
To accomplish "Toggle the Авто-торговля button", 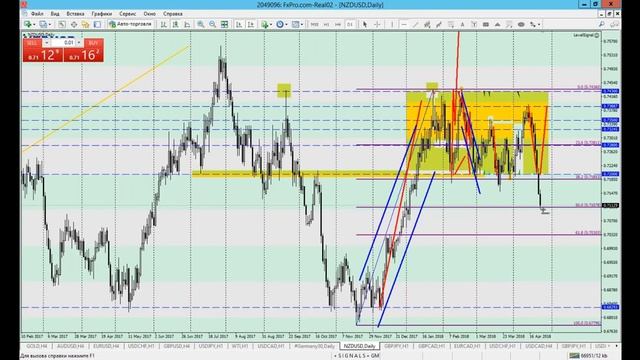I will 131,24.
